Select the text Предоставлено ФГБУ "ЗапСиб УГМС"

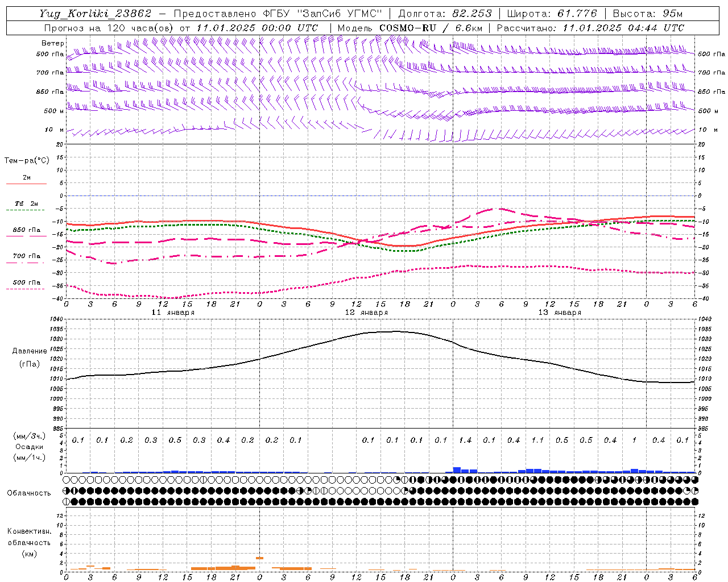pos(278,14)
